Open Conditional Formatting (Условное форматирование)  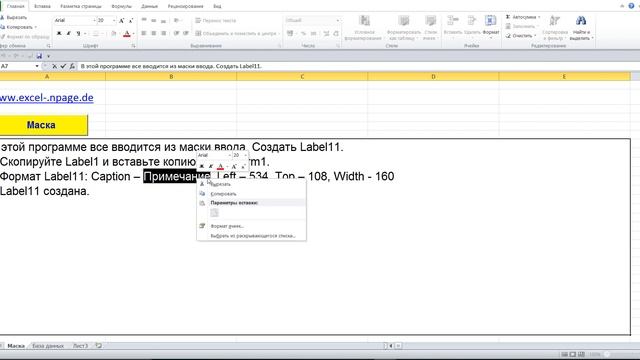pyautogui.click(x=364, y=28)
